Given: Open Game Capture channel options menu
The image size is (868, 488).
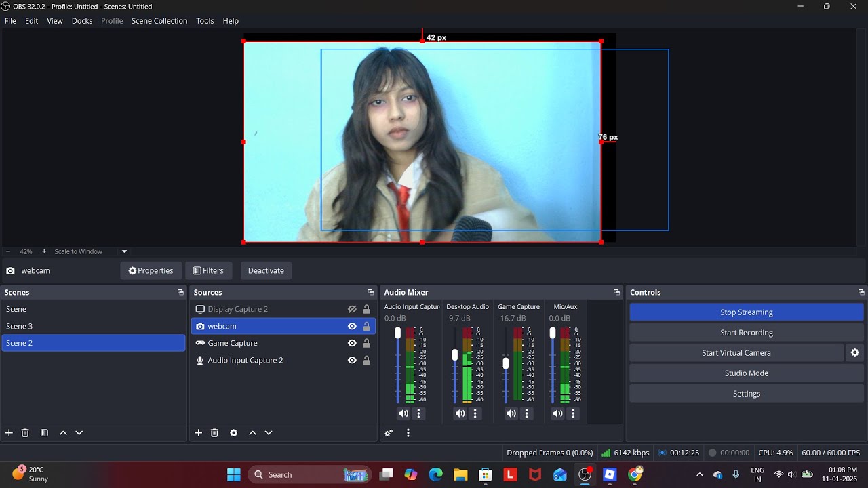Looking at the screenshot, I should (526, 413).
